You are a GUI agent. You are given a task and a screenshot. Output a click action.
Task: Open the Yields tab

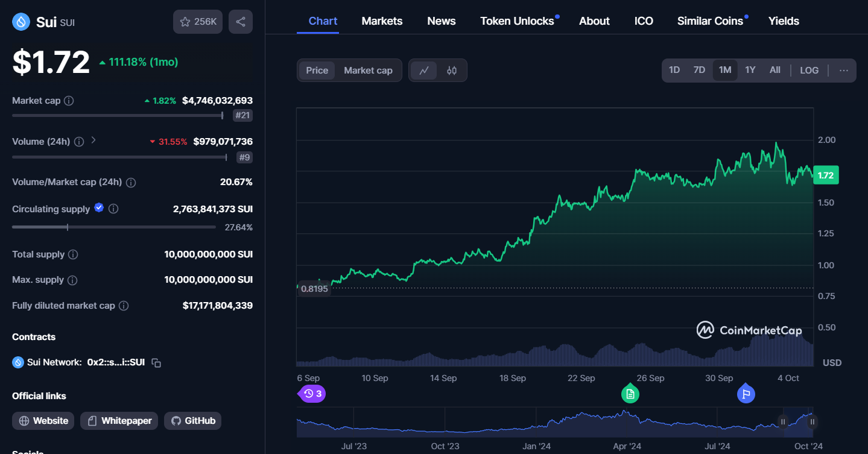coord(784,21)
